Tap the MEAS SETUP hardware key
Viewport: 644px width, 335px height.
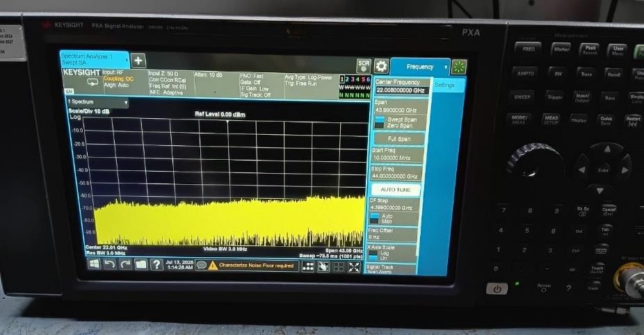coord(551,120)
